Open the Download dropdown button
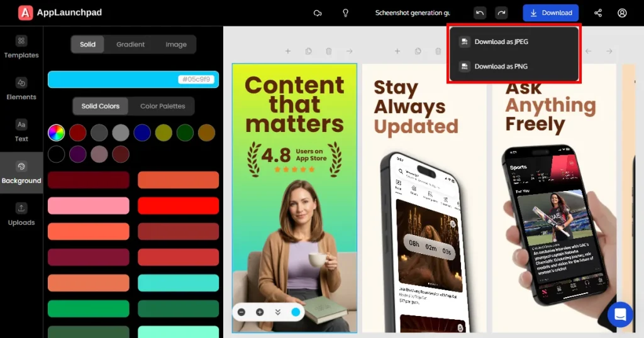The image size is (644, 338). point(550,13)
